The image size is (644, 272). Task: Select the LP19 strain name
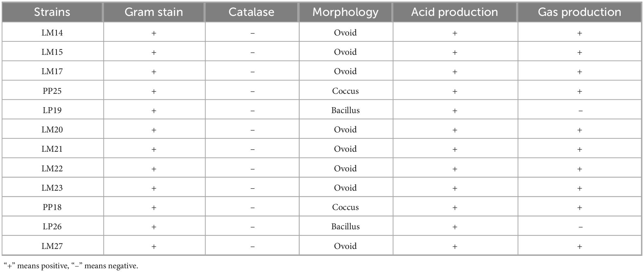click(x=52, y=110)
